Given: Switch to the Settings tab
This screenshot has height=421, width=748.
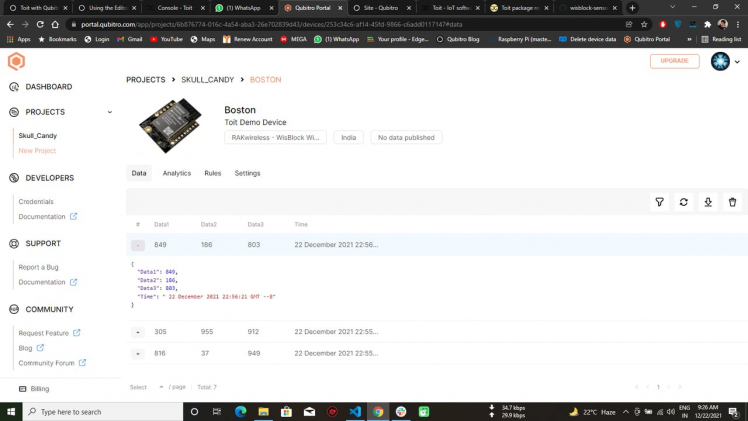Looking at the screenshot, I should point(247,173).
